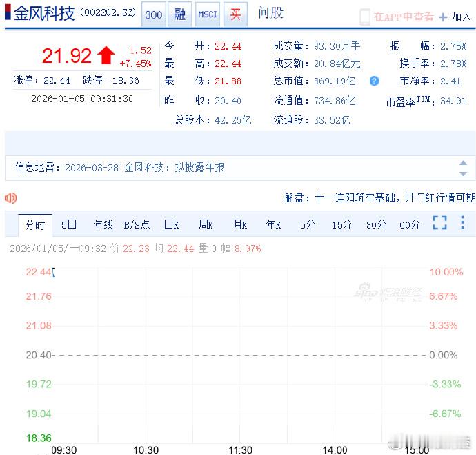Click the 流通值 value 734.86亿
Screen dimensions: 476x455
coord(335,101)
